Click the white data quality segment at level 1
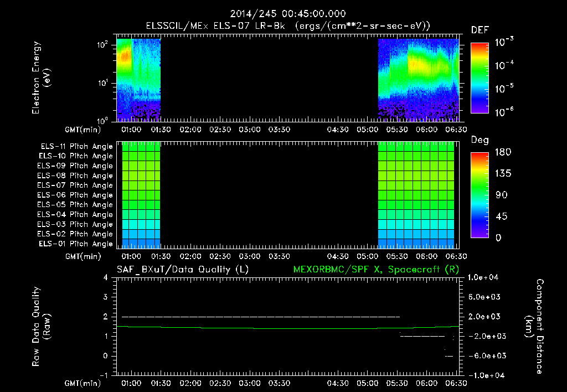Image resolution: width=567 pixels, height=392 pixels. [x=422, y=336]
